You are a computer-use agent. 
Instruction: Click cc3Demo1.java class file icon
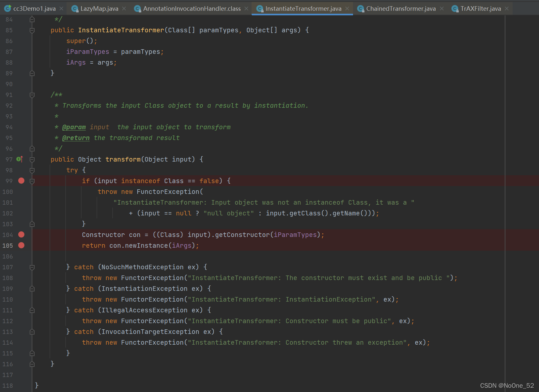point(8,8)
